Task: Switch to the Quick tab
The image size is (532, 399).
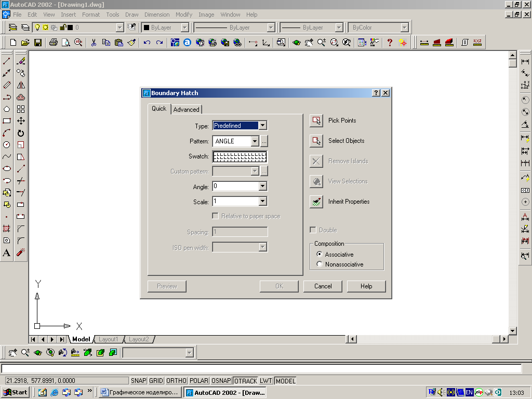Action: 159,109
